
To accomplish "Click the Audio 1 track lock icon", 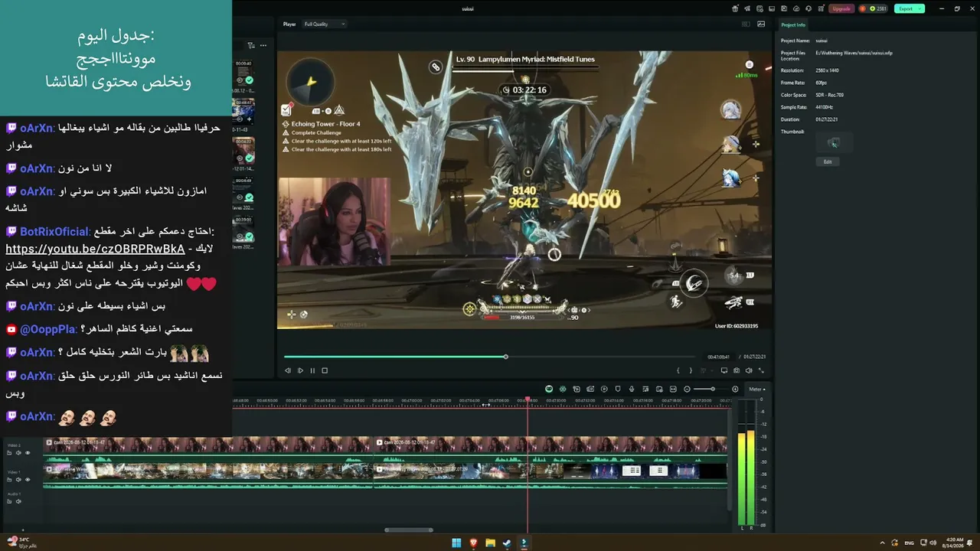I will coord(10,502).
